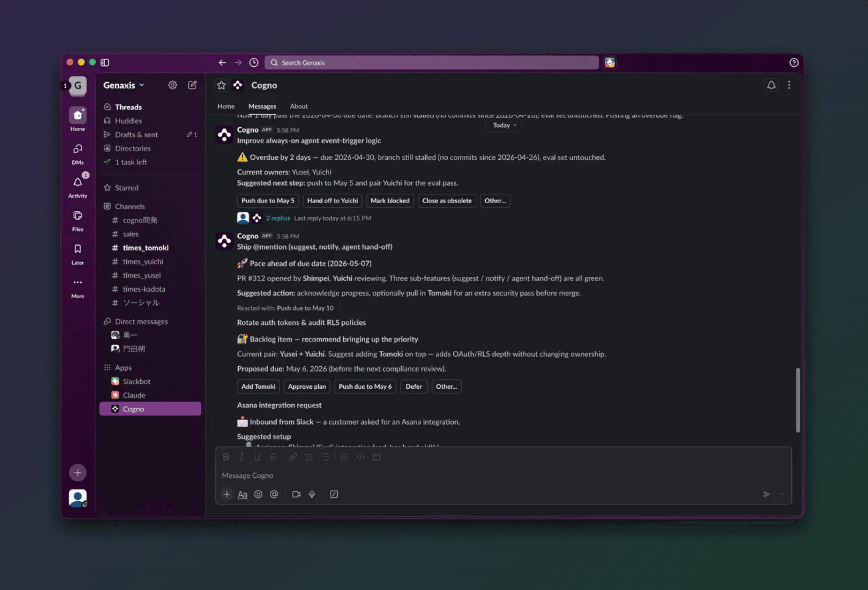Click Approve plan button
The image size is (868, 590).
coord(307,386)
